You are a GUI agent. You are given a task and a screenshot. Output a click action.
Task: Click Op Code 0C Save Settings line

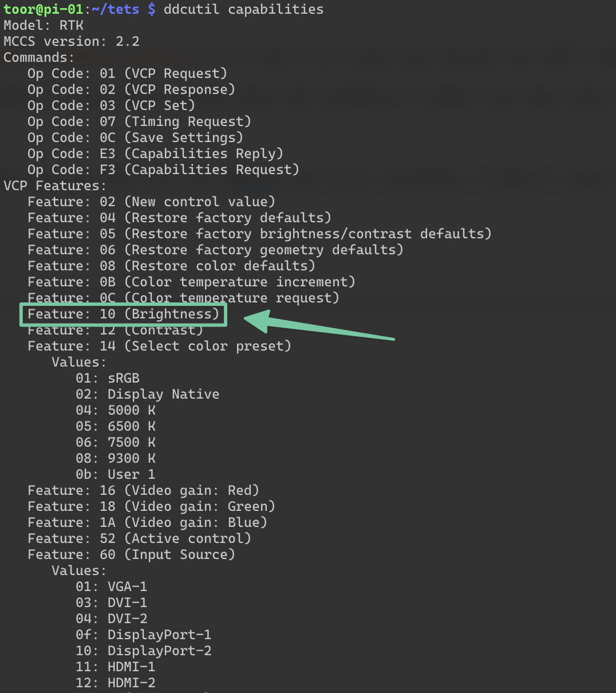(135, 138)
